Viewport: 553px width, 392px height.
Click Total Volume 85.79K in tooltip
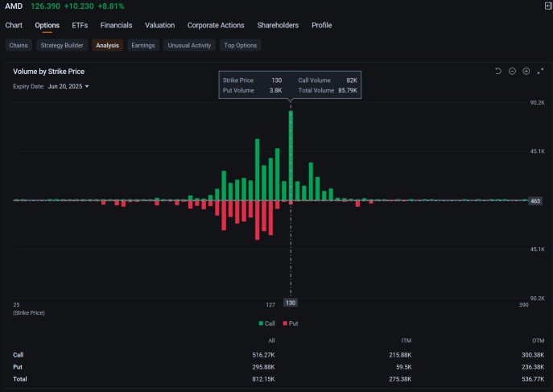(328, 90)
